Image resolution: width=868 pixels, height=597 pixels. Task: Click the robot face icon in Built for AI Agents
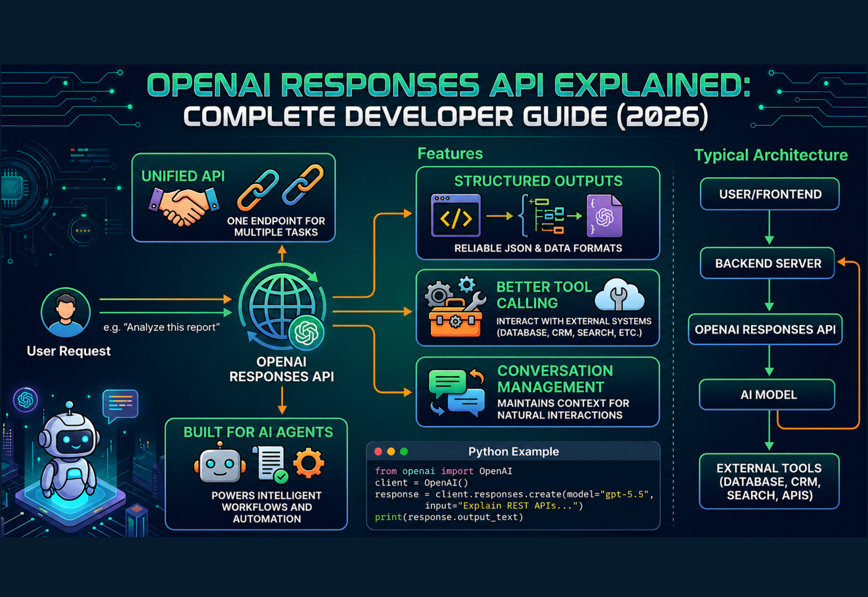click(x=220, y=463)
